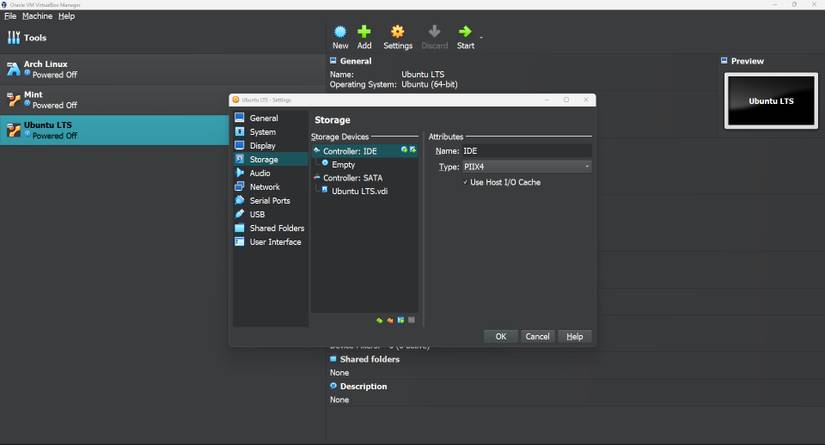This screenshot has width=825, height=445.
Task: Open Settings from the Manager toolbar
Action: click(398, 37)
